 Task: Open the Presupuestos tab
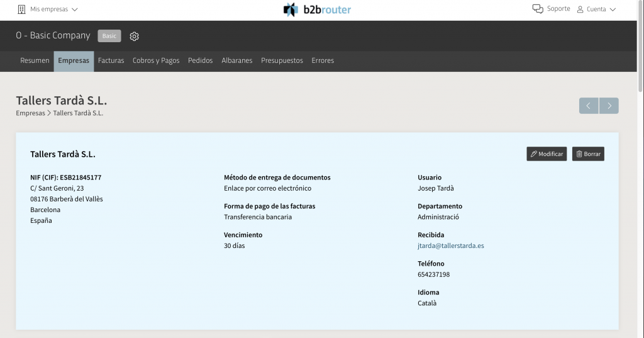[x=282, y=61]
